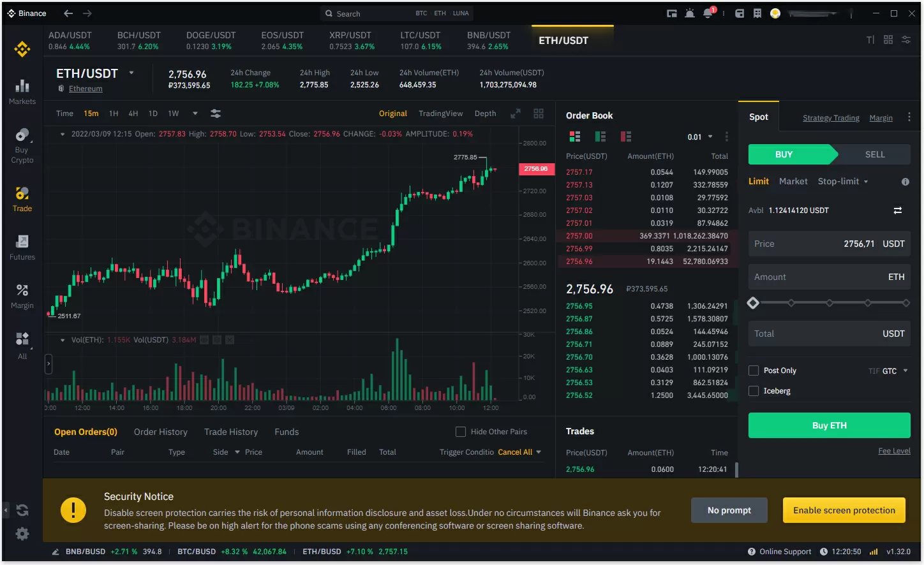Show All apps in the sidebar

(x=22, y=345)
